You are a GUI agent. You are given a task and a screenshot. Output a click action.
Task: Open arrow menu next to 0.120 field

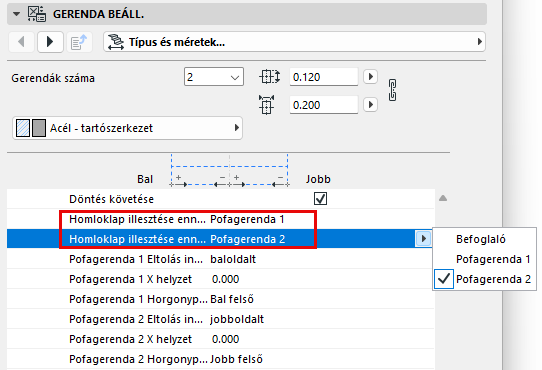(371, 76)
